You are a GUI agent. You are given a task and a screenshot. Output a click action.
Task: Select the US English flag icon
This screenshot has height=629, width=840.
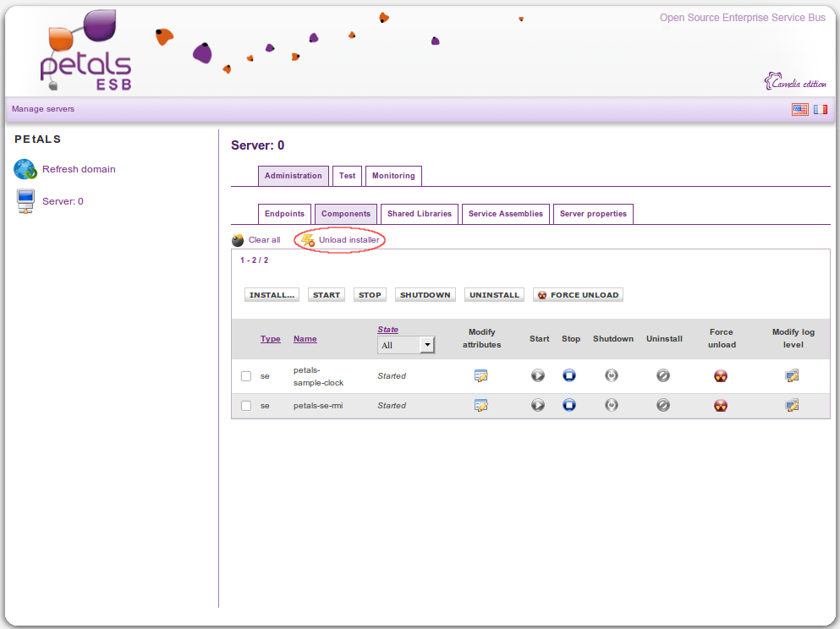click(x=799, y=109)
